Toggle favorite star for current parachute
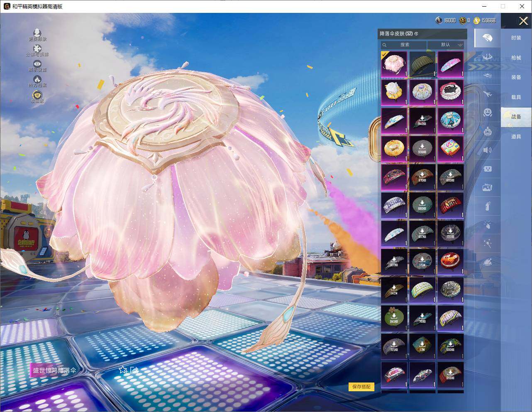 coord(122,370)
